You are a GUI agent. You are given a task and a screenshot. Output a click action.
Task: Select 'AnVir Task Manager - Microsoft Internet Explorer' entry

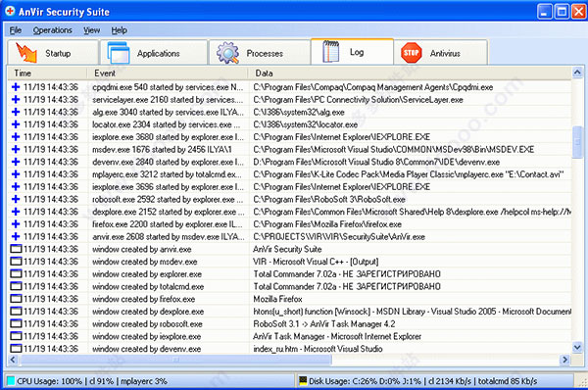click(337, 336)
